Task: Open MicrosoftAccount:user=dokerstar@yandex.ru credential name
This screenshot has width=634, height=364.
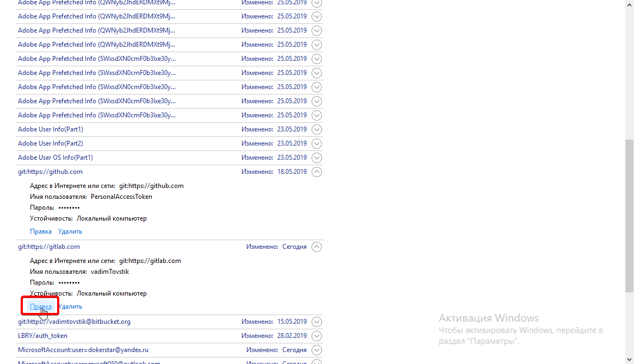Action: (x=83, y=350)
